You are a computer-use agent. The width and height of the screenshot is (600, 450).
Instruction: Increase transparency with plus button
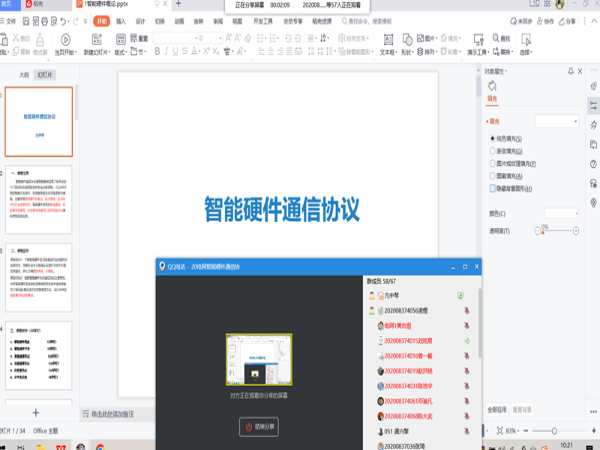click(576, 231)
